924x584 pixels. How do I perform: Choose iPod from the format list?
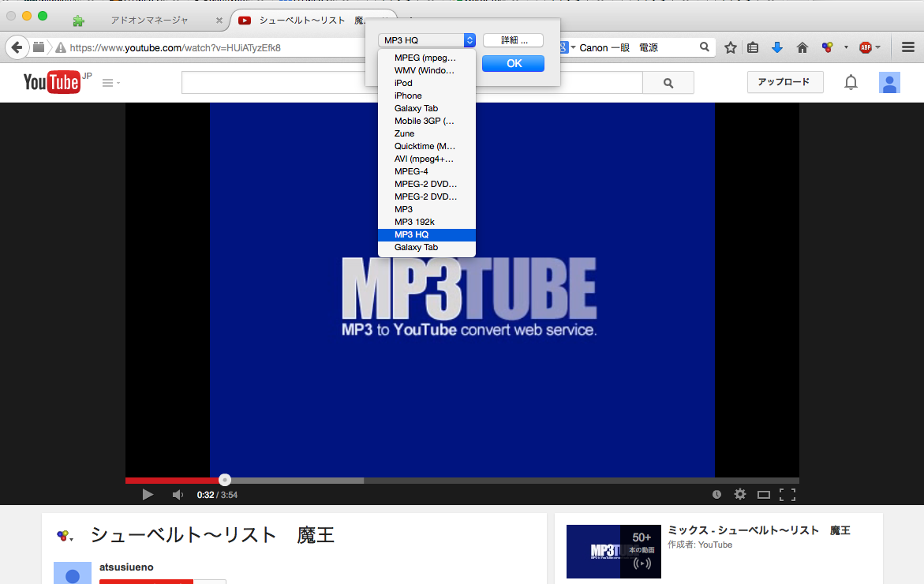pyautogui.click(x=427, y=83)
